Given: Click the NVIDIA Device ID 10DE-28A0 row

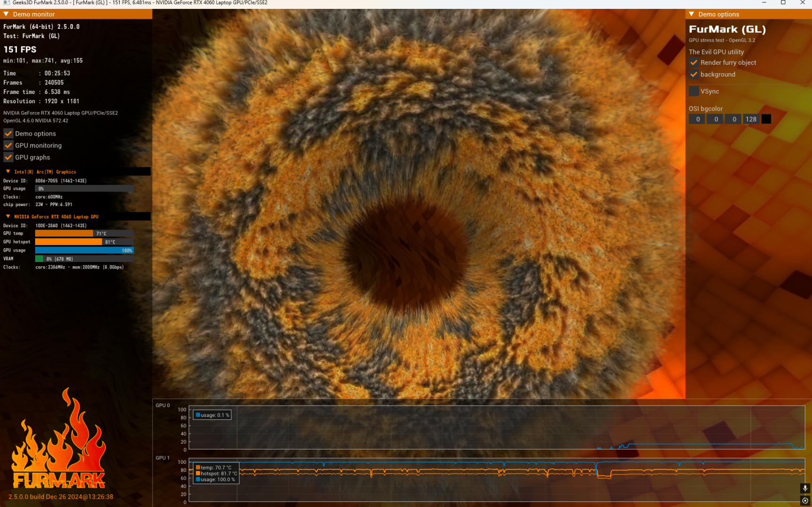Looking at the screenshot, I should (x=45, y=225).
